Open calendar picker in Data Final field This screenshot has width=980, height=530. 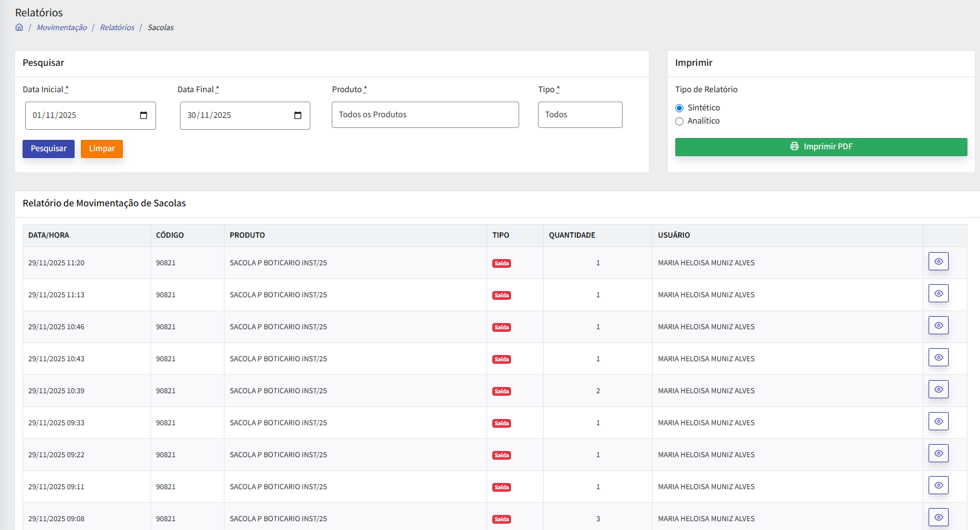(298, 115)
